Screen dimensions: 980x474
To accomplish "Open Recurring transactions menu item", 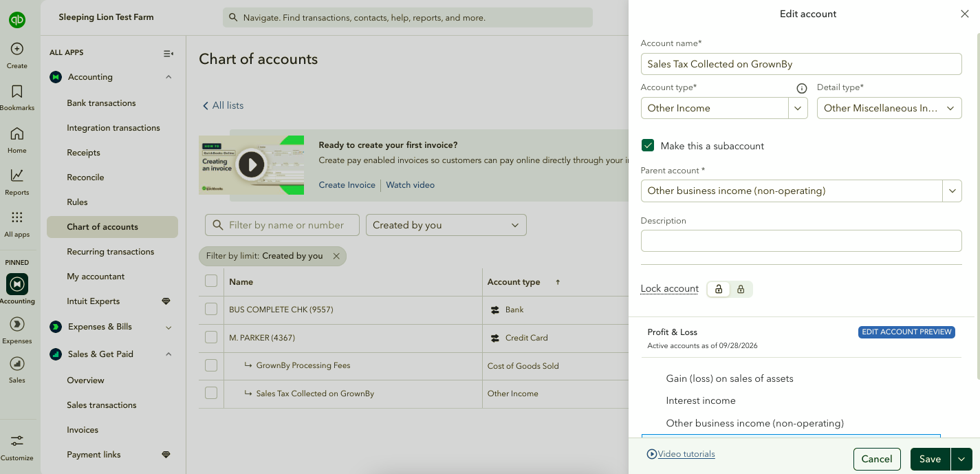I will click(111, 252).
